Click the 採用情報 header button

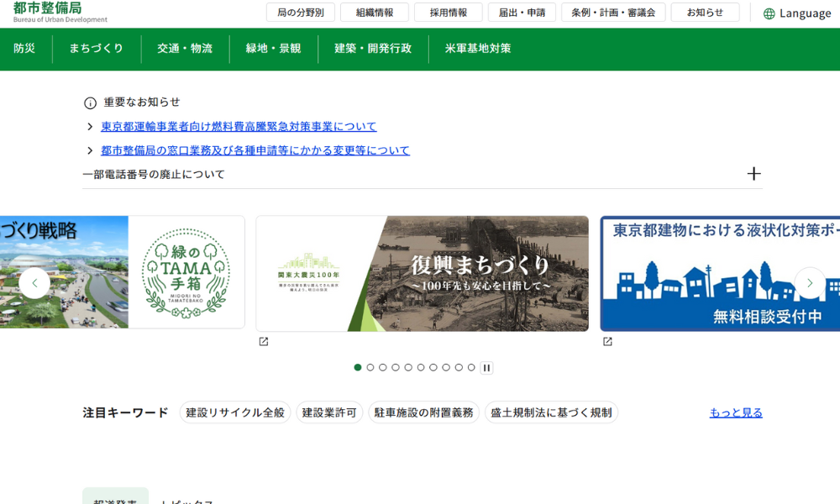click(x=449, y=13)
